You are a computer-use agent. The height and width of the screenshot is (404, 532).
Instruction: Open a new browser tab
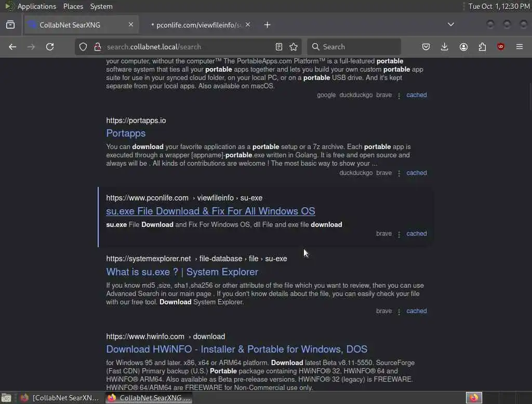click(268, 25)
